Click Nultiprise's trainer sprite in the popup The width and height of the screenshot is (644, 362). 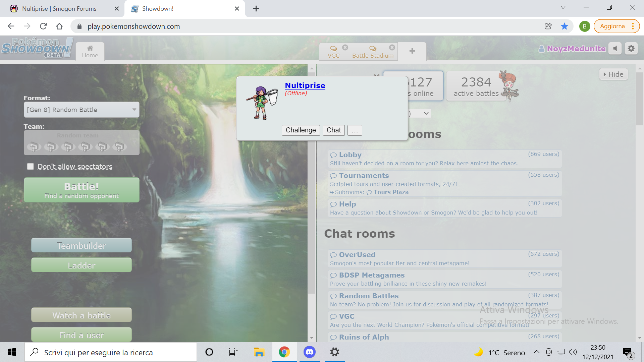pos(263,102)
